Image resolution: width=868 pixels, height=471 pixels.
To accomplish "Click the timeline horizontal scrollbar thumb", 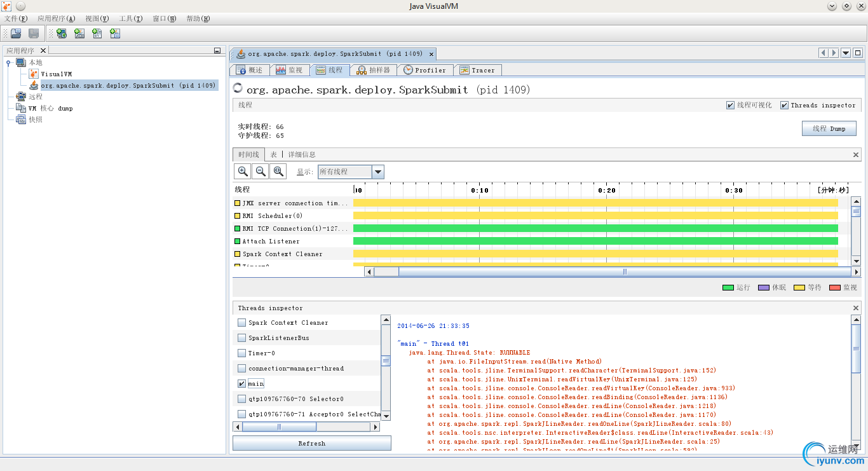I will (625, 271).
